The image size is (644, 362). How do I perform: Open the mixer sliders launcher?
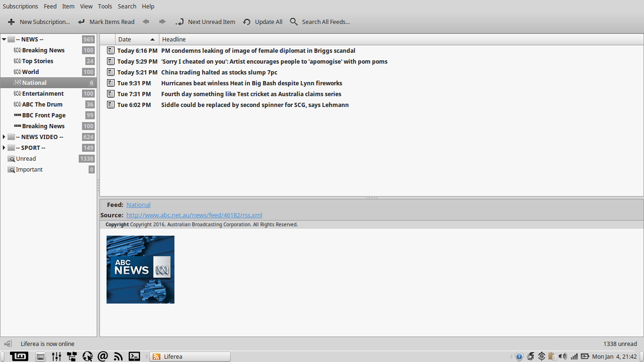click(57, 356)
